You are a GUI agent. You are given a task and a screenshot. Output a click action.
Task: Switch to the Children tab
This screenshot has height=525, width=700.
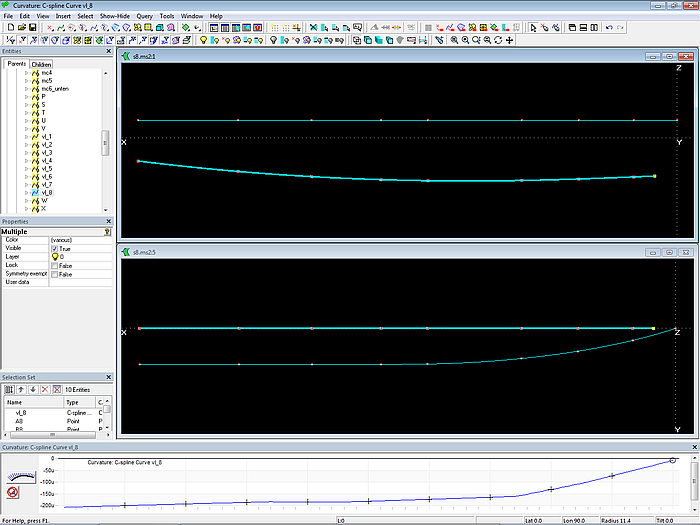[x=42, y=63]
